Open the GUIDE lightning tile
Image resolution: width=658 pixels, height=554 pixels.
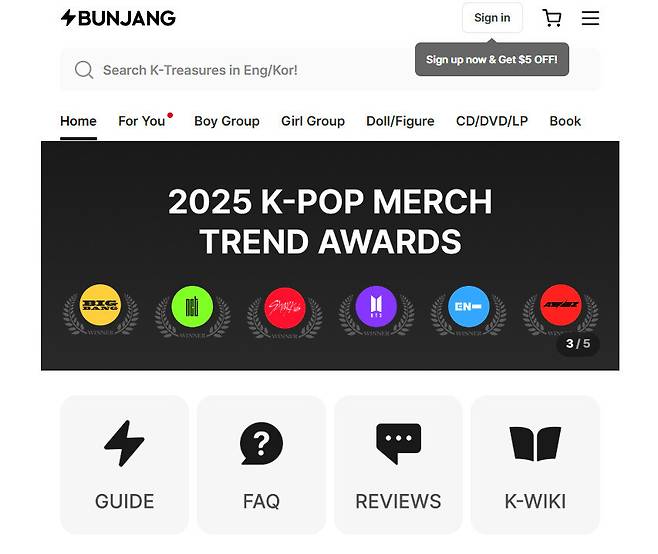click(125, 465)
